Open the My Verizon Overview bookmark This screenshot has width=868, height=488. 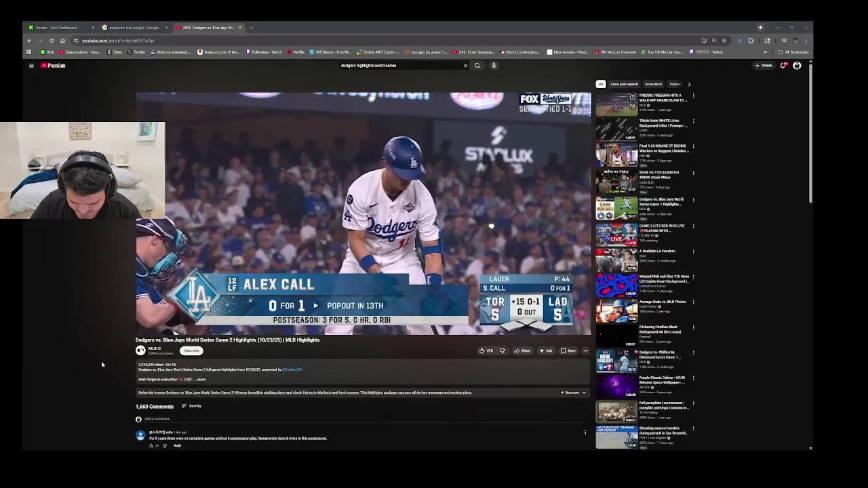[616, 52]
